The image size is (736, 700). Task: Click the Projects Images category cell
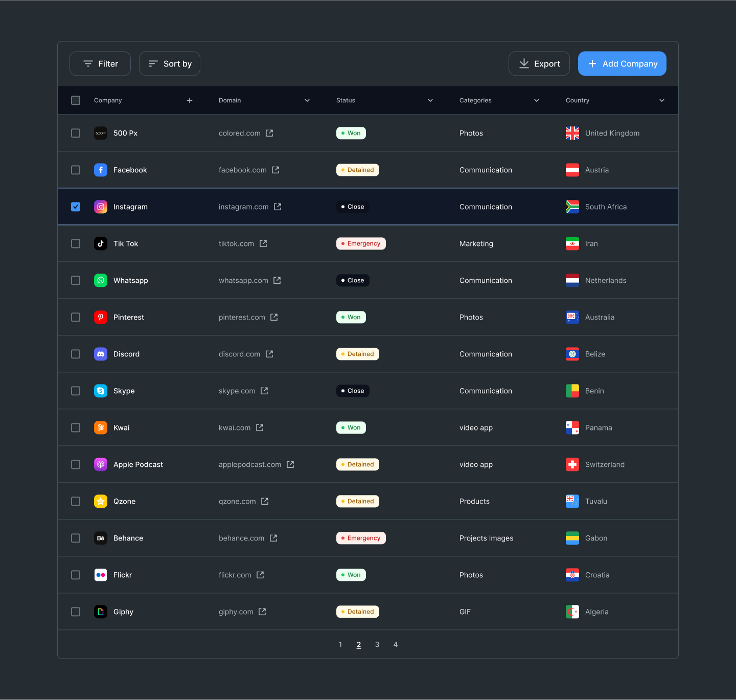tap(486, 538)
